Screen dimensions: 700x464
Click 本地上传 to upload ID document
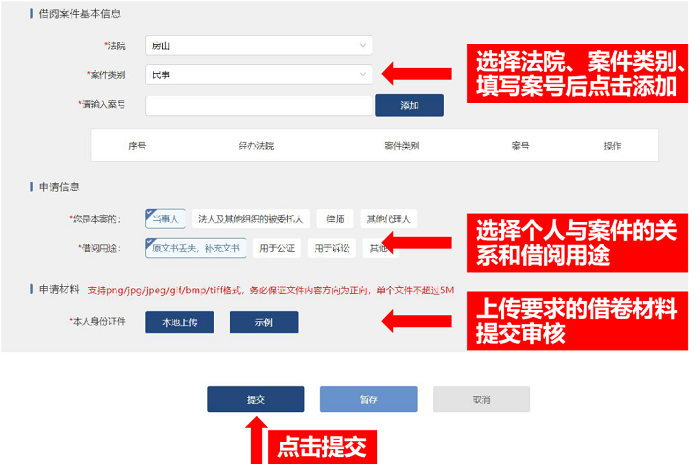[x=179, y=322]
